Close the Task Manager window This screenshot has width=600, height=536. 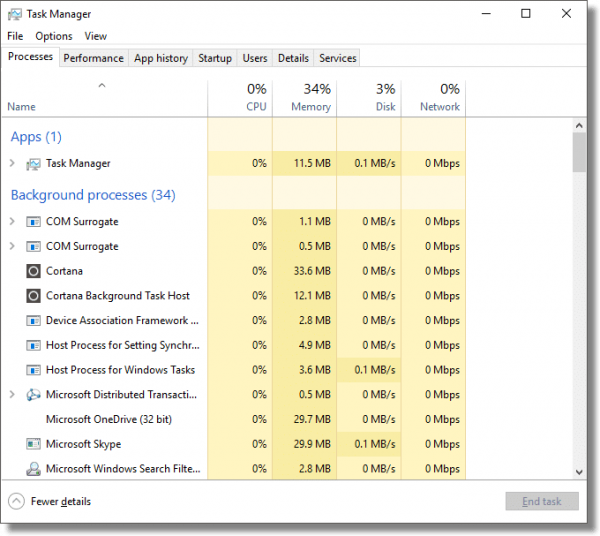(x=566, y=14)
